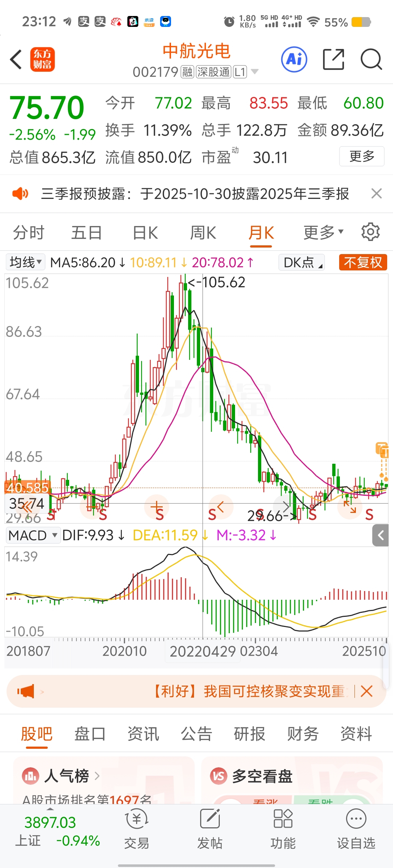Tap the 融 margin badge
The height and width of the screenshot is (868, 393).
[187, 72]
